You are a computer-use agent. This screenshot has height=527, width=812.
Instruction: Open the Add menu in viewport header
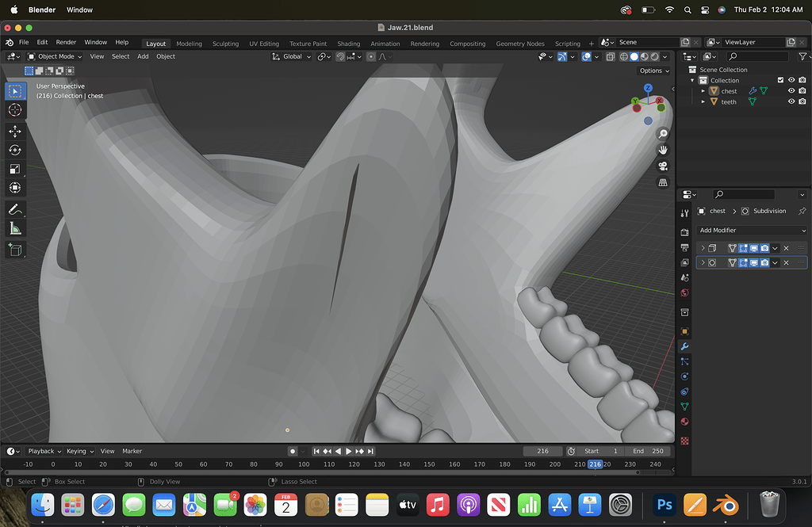pyautogui.click(x=143, y=57)
